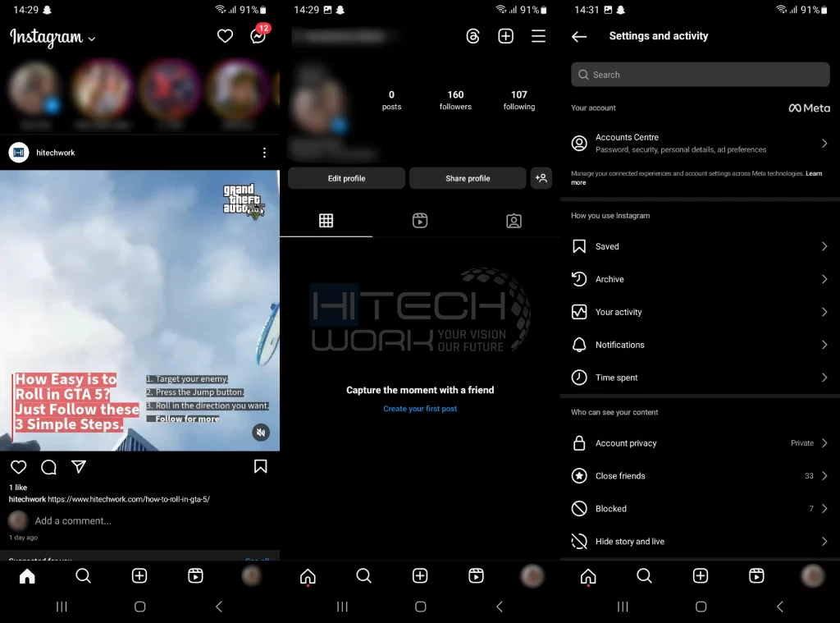
Task: Open Threads from the profile header
Action: point(472,36)
